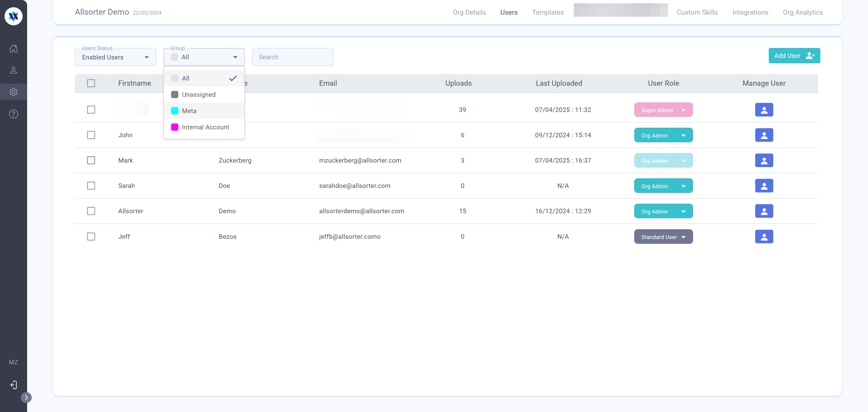Toggle the select-all header checkbox
Image resolution: width=868 pixels, height=412 pixels.
pyautogui.click(x=91, y=83)
